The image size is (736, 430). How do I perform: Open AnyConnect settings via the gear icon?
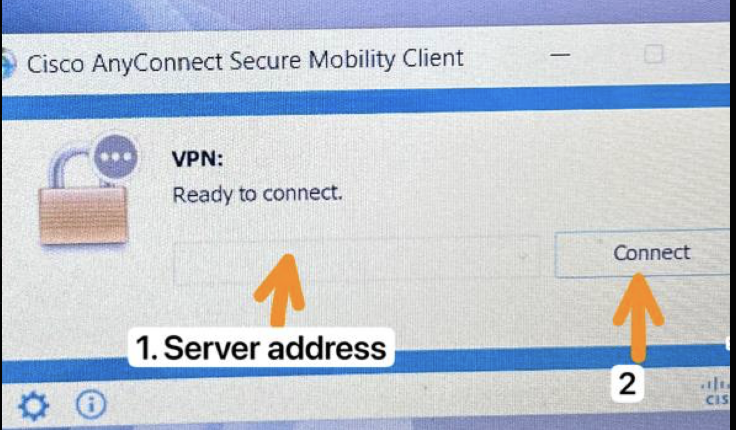point(33,406)
